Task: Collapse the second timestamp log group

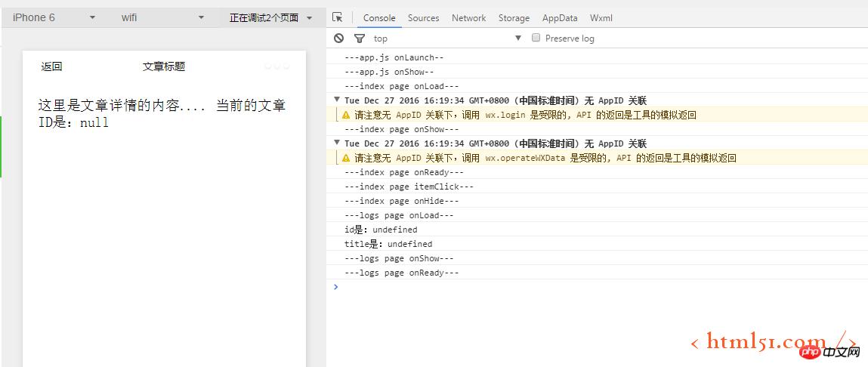Action: coord(337,143)
